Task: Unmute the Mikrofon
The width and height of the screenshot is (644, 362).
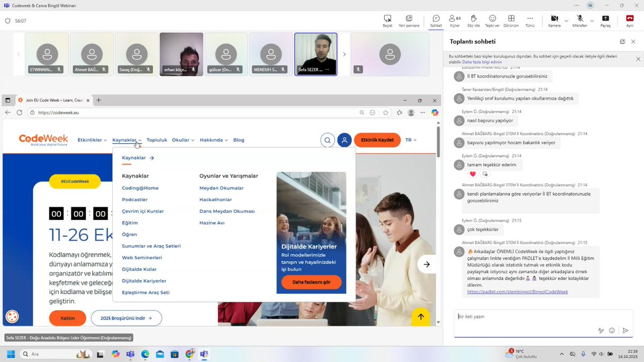Action: coord(580,21)
